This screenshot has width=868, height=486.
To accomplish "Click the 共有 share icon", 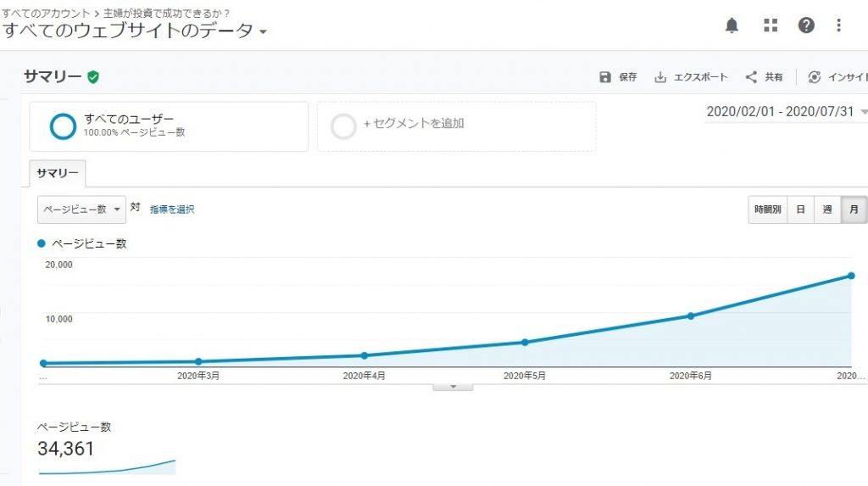I will (751, 77).
